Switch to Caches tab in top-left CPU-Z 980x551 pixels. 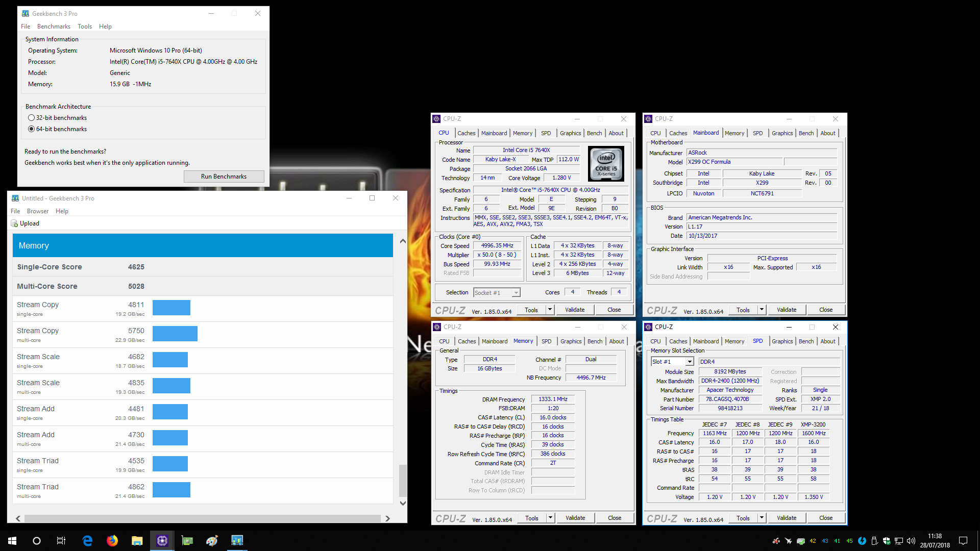pyautogui.click(x=466, y=133)
